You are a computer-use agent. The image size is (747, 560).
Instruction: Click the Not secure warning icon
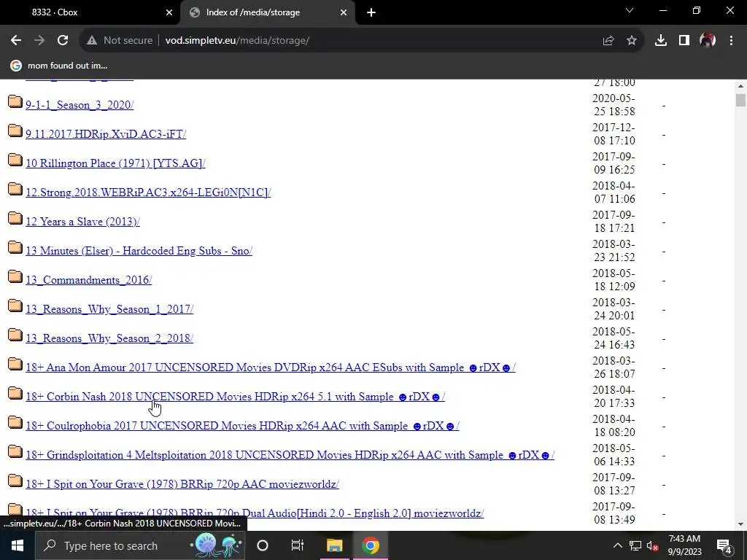(x=92, y=41)
